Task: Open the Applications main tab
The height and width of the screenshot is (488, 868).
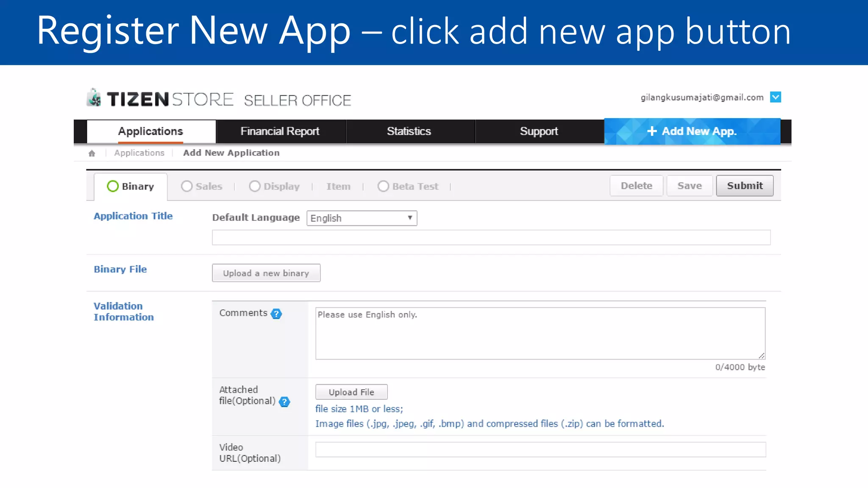Action: pyautogui.click(x=151, y=131)
